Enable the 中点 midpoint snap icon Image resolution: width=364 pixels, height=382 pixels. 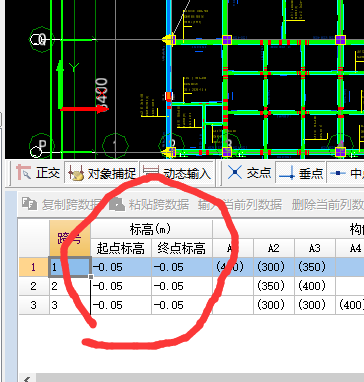(338, 173)
